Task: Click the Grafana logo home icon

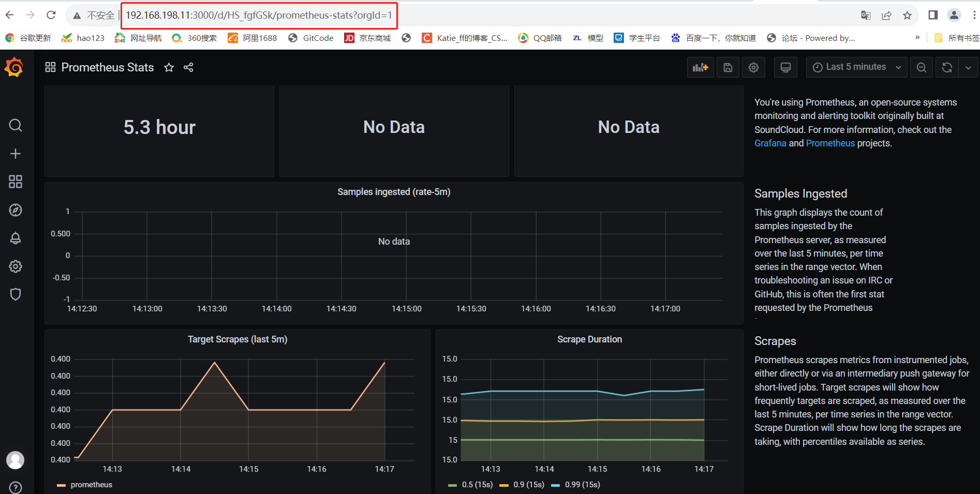Action: (14, 67)
